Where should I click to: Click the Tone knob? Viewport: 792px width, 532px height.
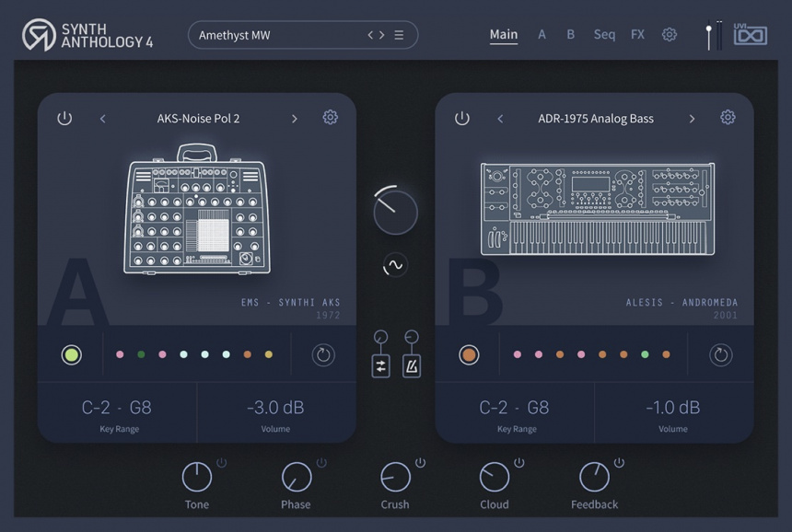click(196, 477)
